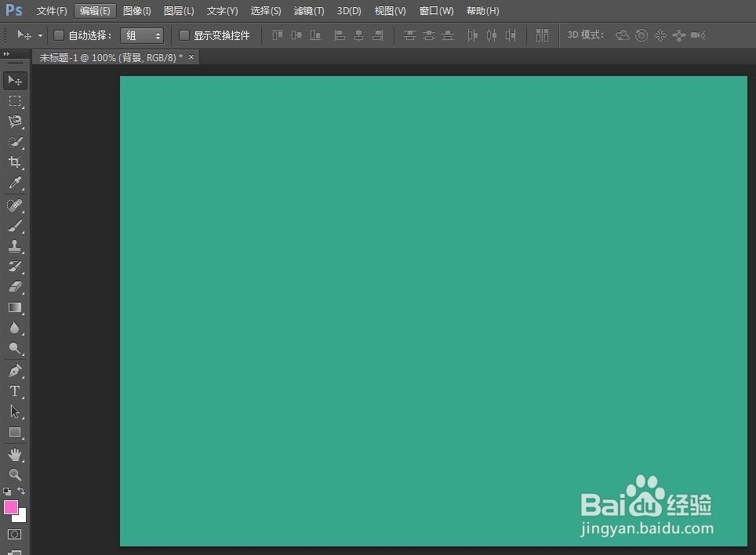Viewport: 756px width, 555px height.
Task: Align horizontal centers of layers
Action: click(358, 35)
